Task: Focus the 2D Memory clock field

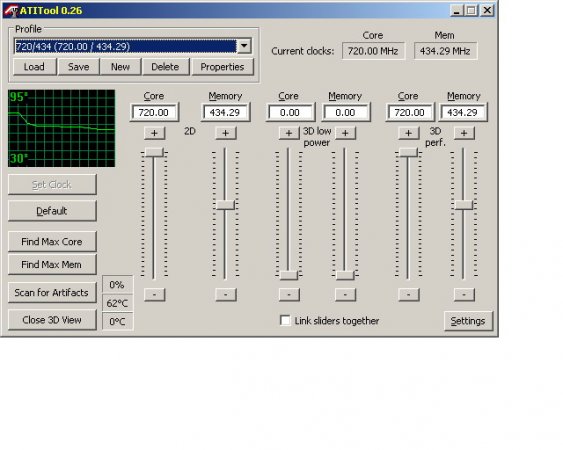Action: [225, 112]
